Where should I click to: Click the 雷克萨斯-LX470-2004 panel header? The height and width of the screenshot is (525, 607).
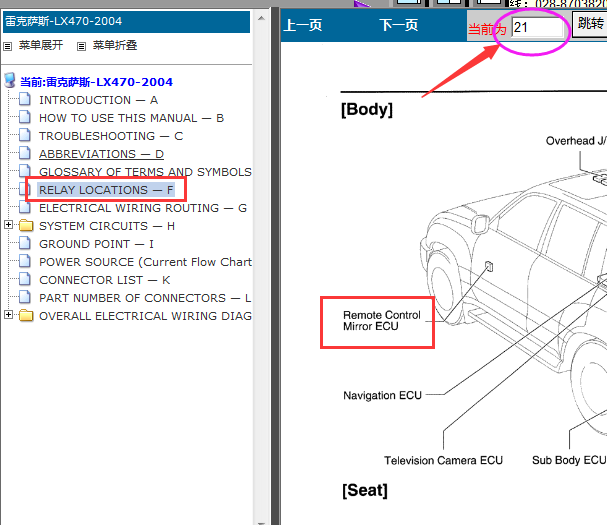click(x=126, y=22)
